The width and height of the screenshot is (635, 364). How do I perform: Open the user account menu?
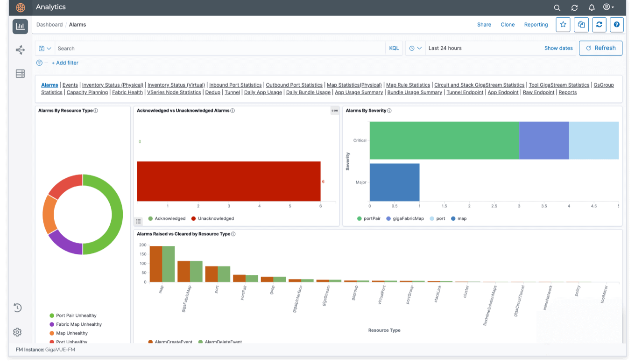coord(608,7)
